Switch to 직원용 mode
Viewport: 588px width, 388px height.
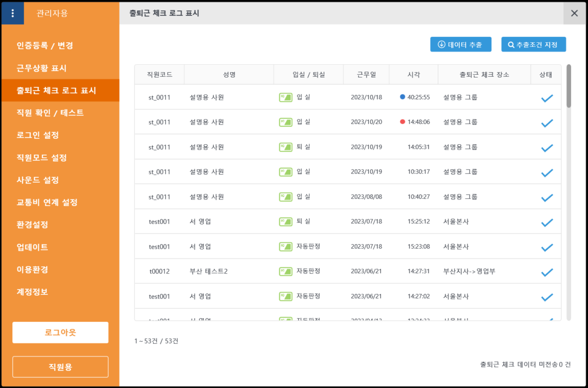coord(60,367)
